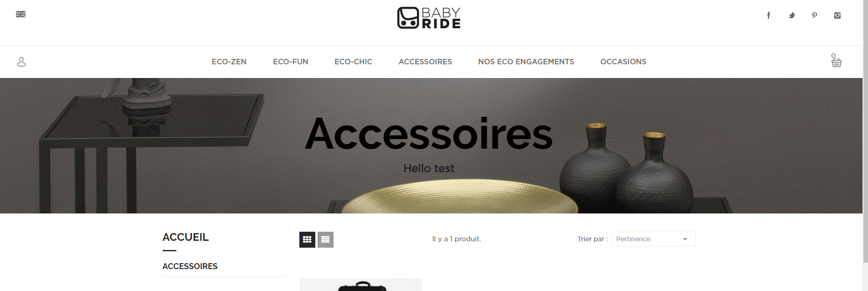Viewport: 868px width, 291px height.
Task: Open the user account icon
Action: coord(21,62)
